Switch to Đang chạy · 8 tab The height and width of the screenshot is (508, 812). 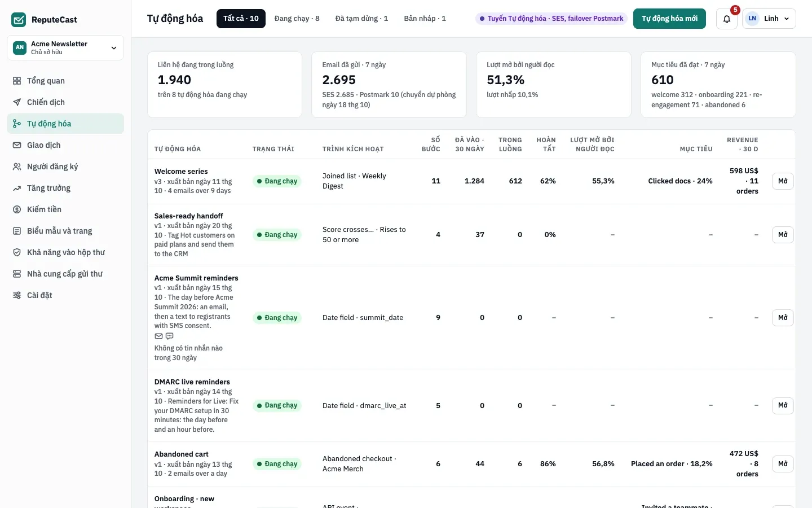(x=297, y=19)
